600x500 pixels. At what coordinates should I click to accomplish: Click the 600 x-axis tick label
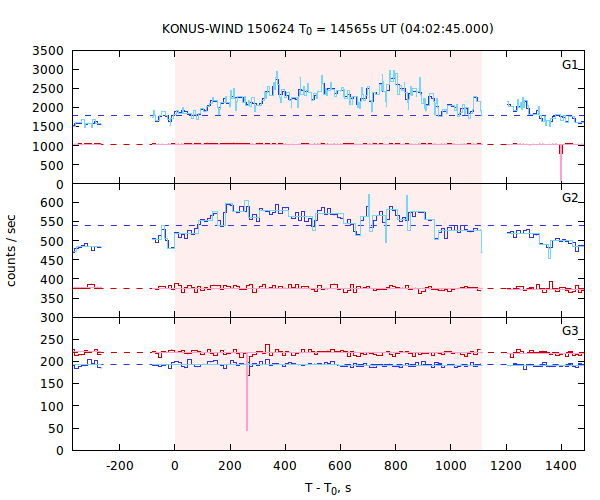coord(340,466)
